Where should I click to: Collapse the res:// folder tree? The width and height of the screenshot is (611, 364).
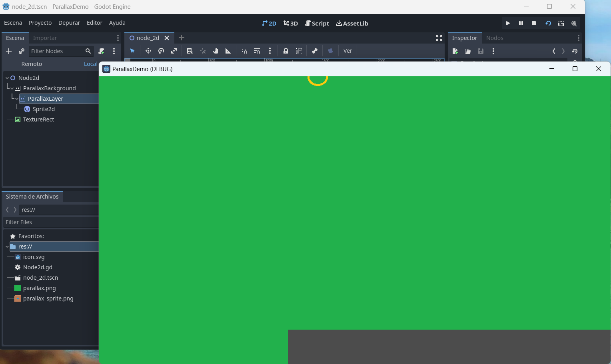coord(7,247)
